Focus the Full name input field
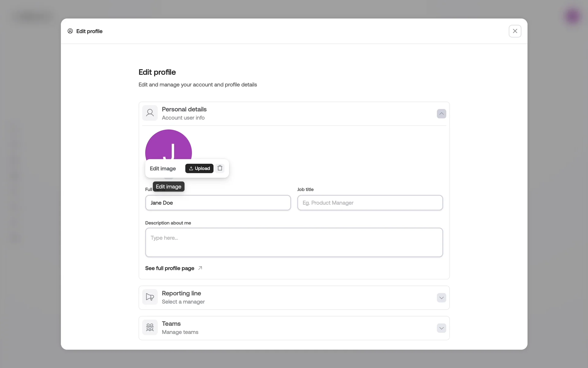 tap(218, 203)
